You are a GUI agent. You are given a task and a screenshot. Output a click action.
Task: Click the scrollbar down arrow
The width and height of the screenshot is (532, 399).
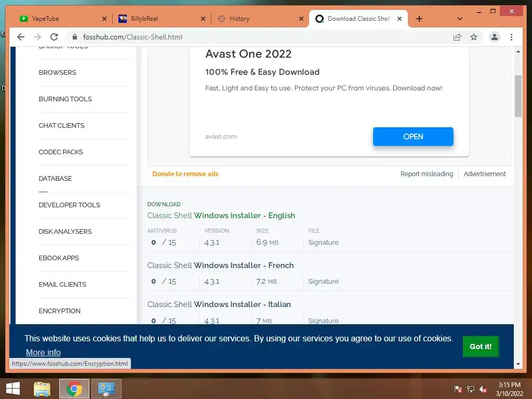click(518, 364)
